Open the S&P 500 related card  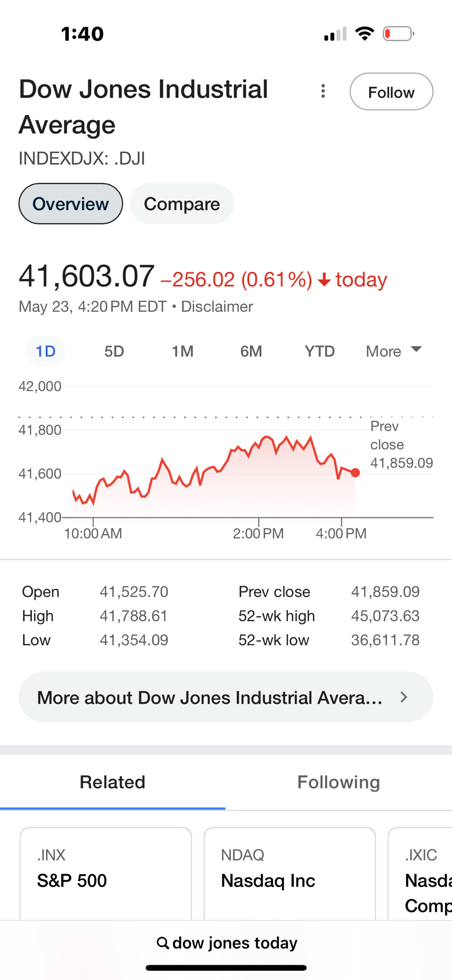105,873
